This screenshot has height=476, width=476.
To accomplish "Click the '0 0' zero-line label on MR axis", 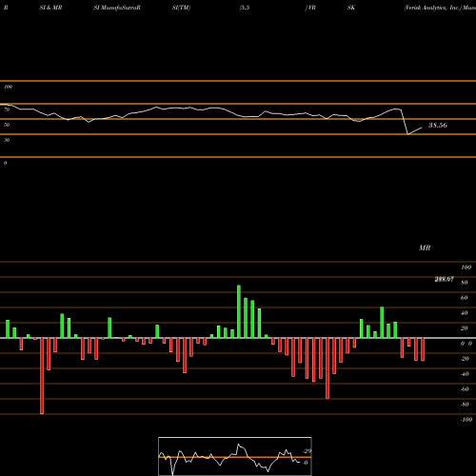I will pos(466,344).
